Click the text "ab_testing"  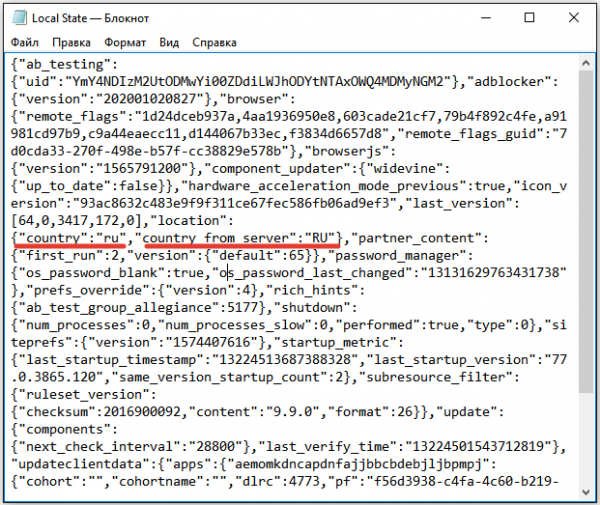65,64
